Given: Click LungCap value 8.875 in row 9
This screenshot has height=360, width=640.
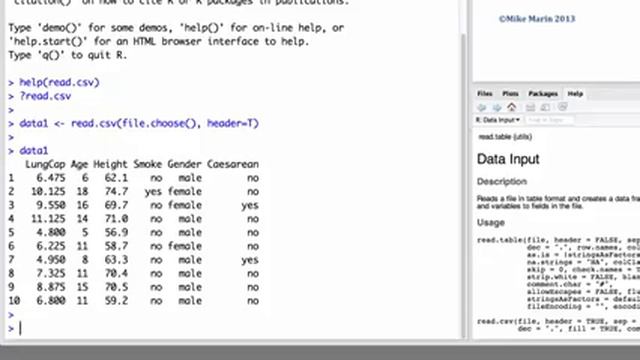Looking at the screenshot, I should [x=51, y=287].
